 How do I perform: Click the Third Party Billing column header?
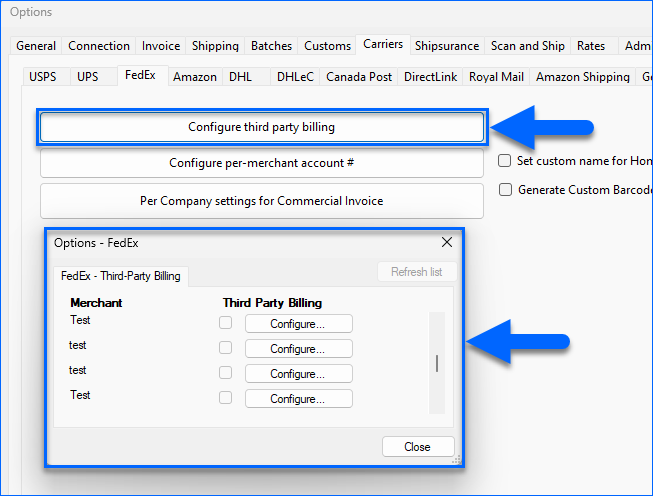point(272,303)
